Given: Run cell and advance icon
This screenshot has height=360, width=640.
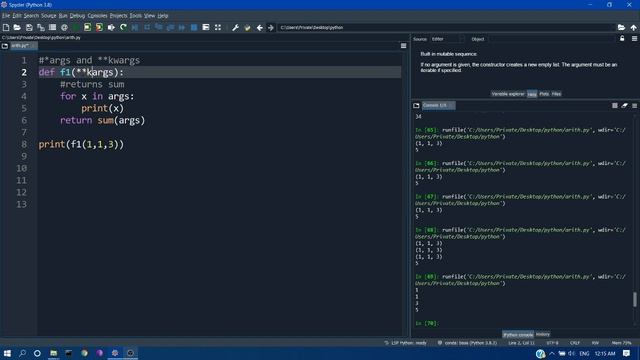Looking at the screenshot, I should tap(99, 27).
